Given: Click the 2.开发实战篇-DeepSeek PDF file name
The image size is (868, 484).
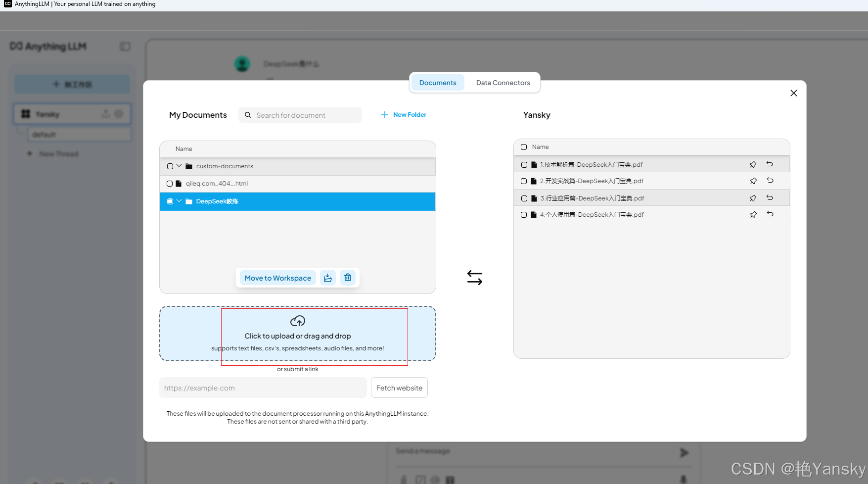Looking at the screenshot, I should [x=592, y=181].
